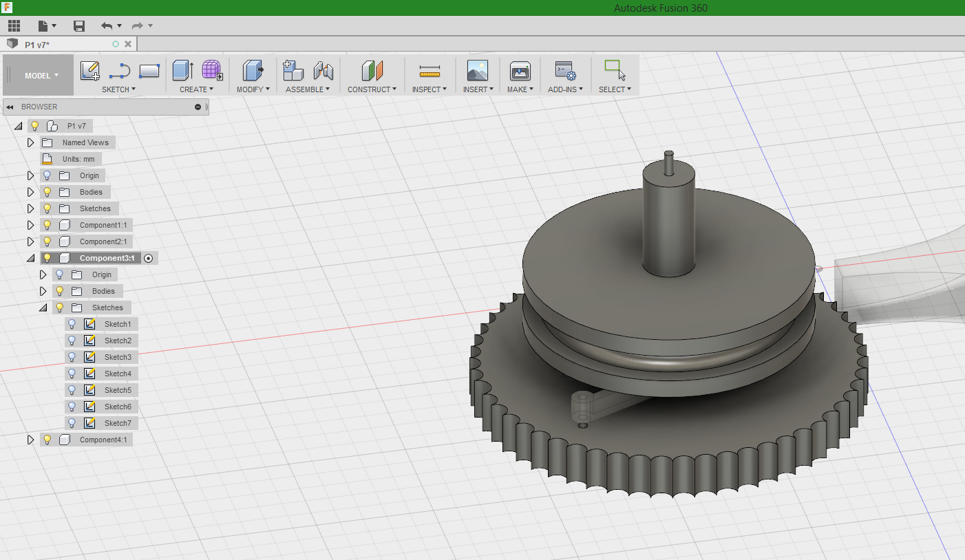Open the SELECT menu

click(x=615, y=89)
